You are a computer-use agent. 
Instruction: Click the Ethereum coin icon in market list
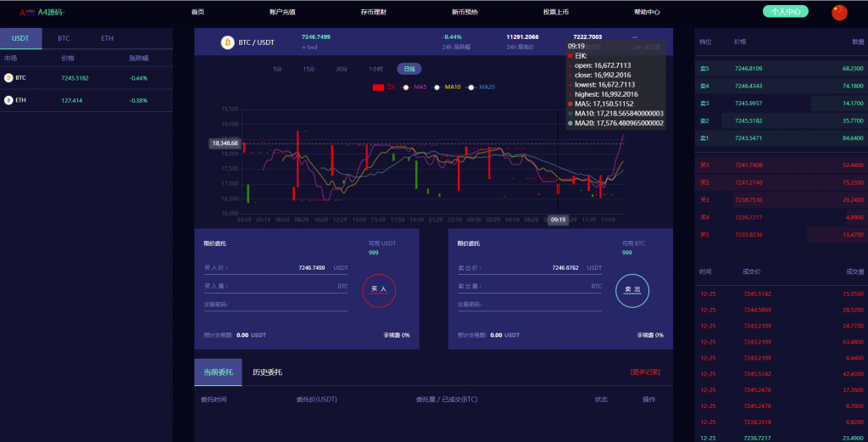(8, 100)
